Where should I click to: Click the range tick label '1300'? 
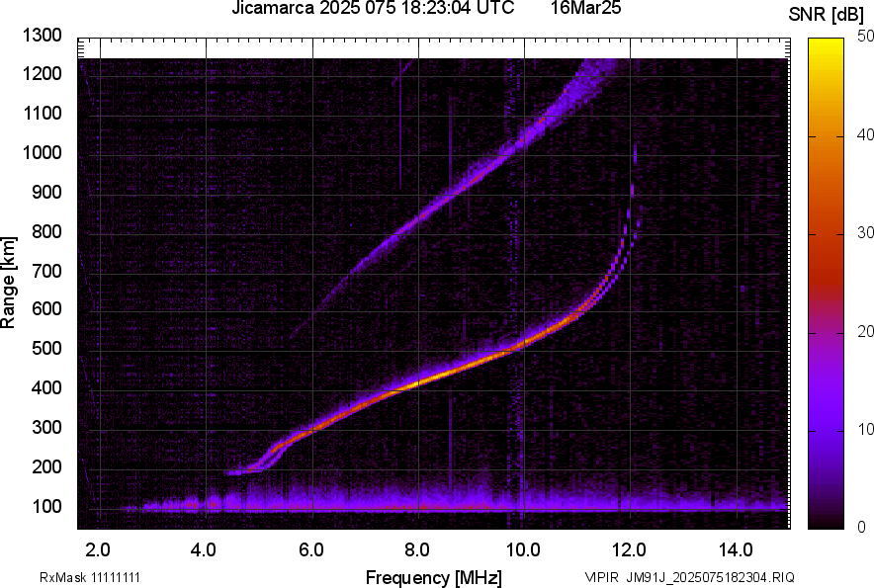click(x=43, y=36)
